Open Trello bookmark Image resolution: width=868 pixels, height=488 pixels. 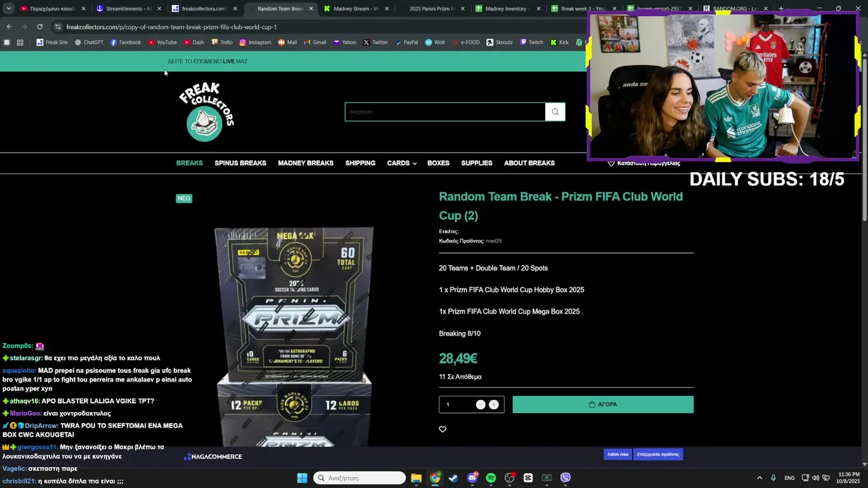coord(222,42)
